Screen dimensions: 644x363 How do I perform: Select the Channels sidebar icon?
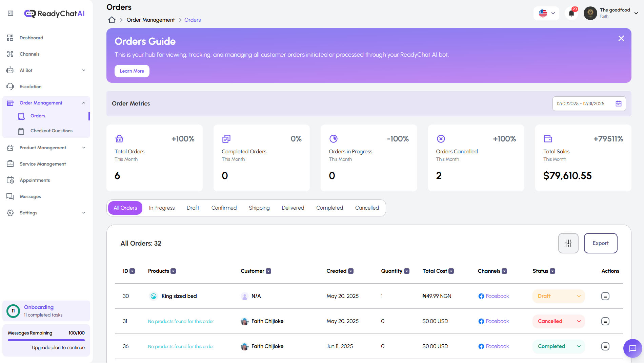point(10,54)
